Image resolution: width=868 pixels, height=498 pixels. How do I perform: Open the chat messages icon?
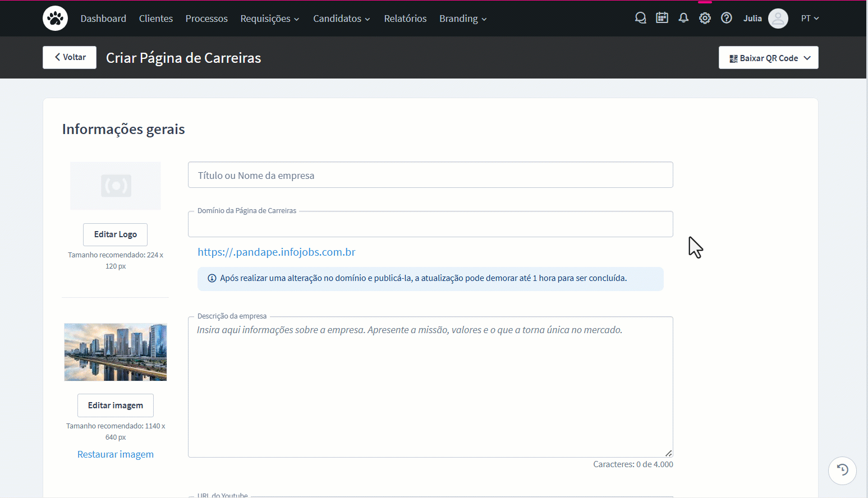[x=640, y=18]
